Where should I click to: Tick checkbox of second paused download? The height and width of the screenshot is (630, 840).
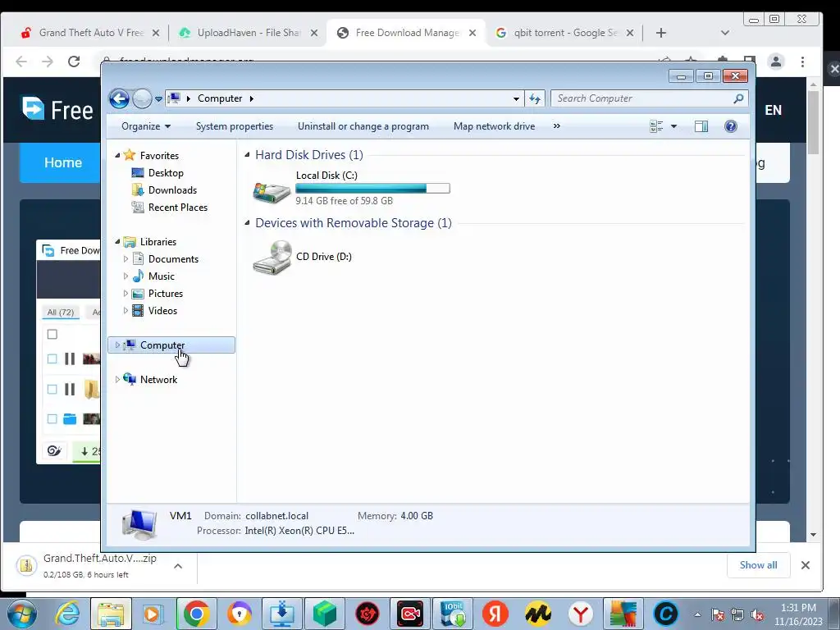click(x=52, y=390)
